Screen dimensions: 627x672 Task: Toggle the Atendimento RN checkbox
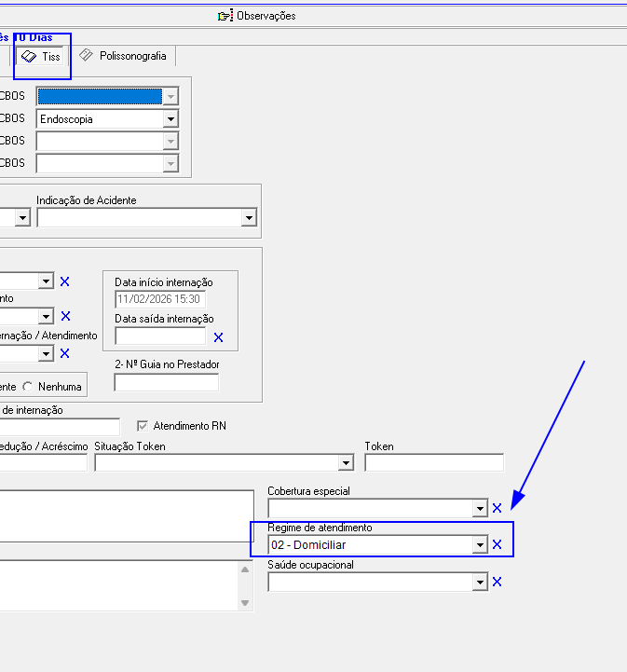click(143, 426)
